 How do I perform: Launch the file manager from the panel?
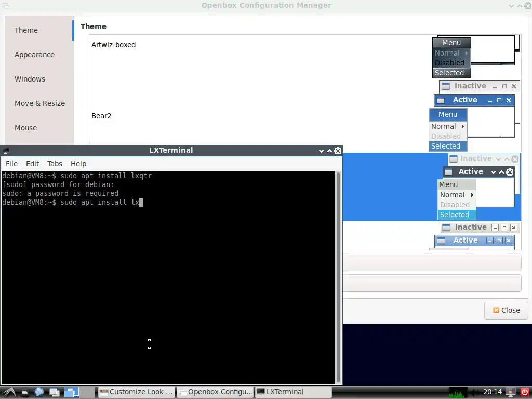25,393
